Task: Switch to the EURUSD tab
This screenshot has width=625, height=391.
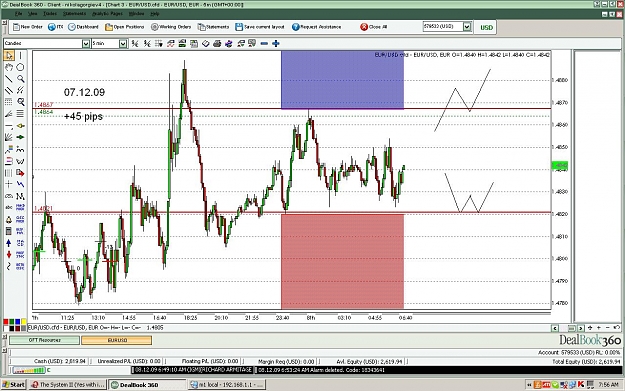Action: pos(117,340)
